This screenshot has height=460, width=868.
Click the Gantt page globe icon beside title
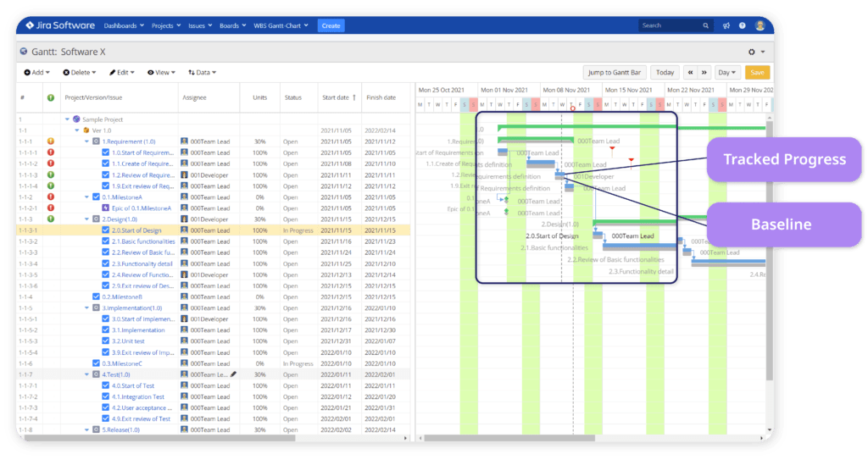tap(23, 52)
